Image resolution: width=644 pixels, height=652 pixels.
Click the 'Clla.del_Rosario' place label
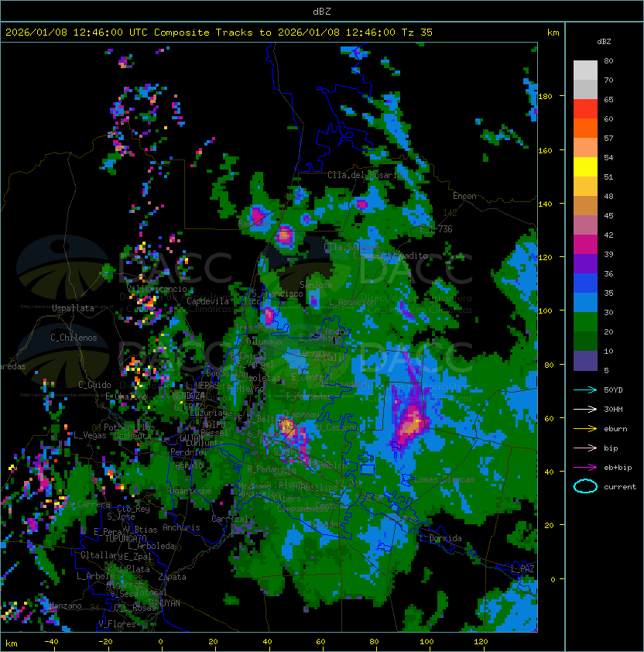tap(365, 175)
